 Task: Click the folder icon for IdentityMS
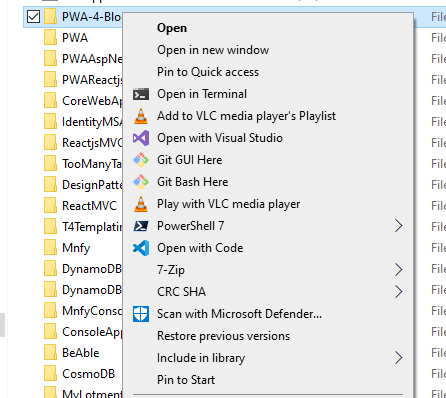tap(50, 122)
